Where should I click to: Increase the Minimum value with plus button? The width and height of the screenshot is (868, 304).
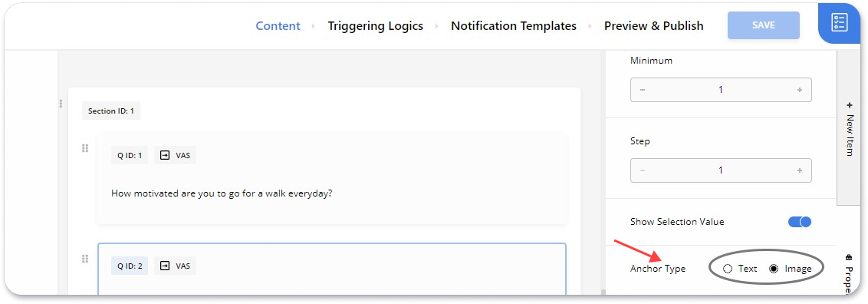point(799,90)
